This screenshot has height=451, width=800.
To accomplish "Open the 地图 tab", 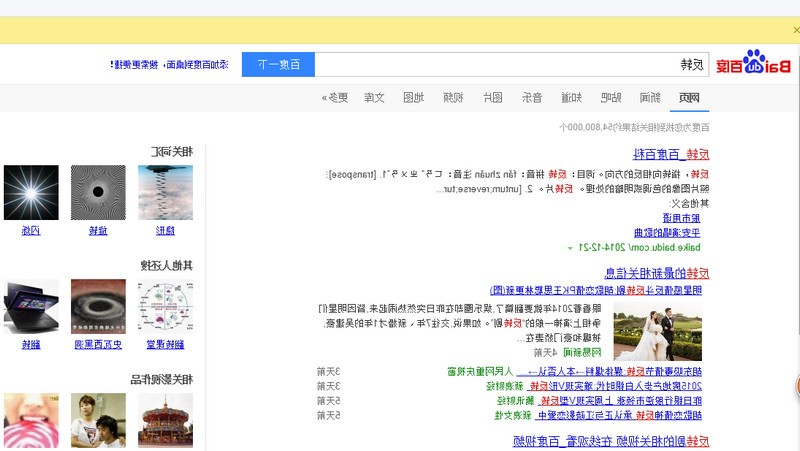I will click(x=413, y=97).
